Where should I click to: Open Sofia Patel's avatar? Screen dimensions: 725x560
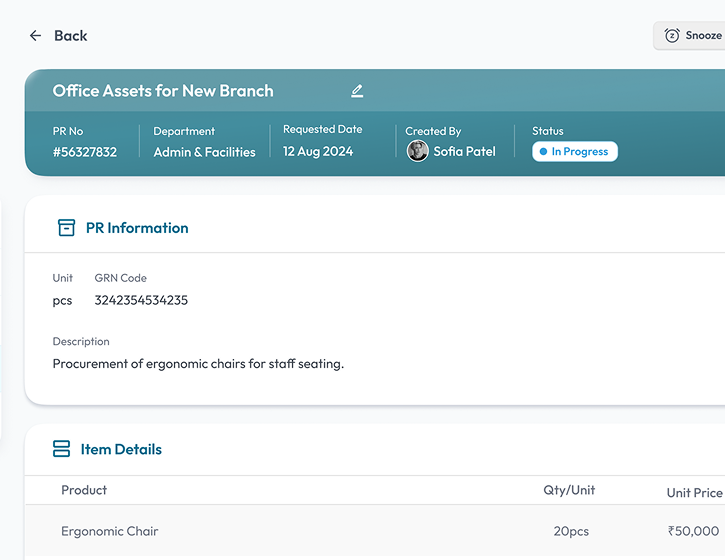pos(418,151)
